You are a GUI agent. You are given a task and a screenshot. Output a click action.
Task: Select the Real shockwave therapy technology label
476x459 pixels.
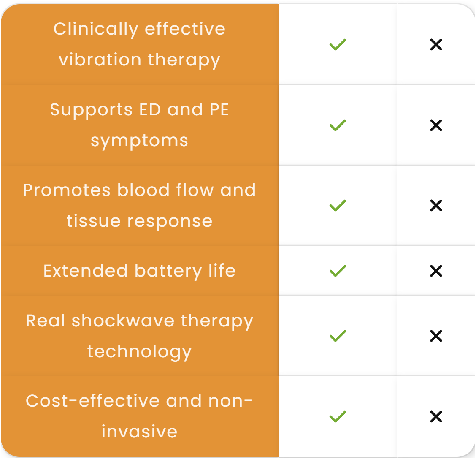139,336
